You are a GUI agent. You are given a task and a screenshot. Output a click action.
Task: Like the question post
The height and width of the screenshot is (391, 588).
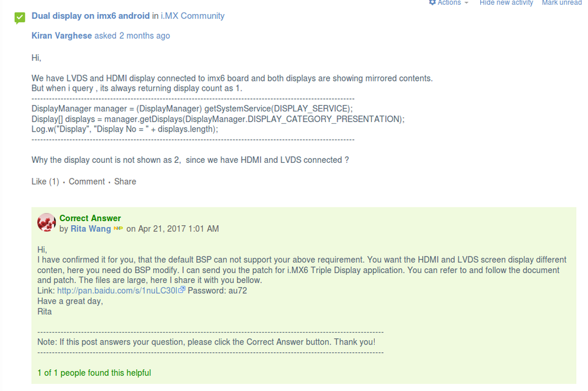pyautogui.click(x=39, y=182)
